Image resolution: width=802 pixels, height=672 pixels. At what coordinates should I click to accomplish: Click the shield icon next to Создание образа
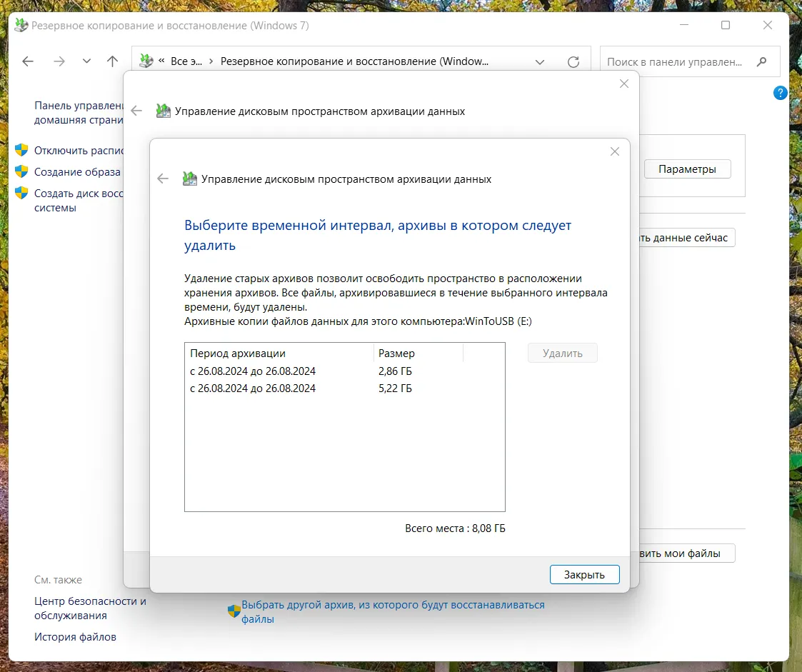pyautogui.click(x=21, y=172)
